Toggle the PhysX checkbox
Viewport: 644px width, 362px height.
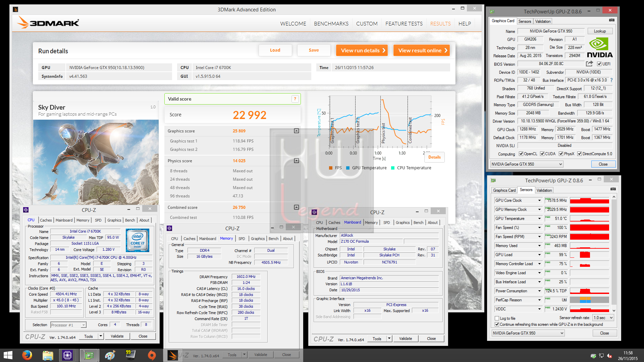[x=561, y=154]
